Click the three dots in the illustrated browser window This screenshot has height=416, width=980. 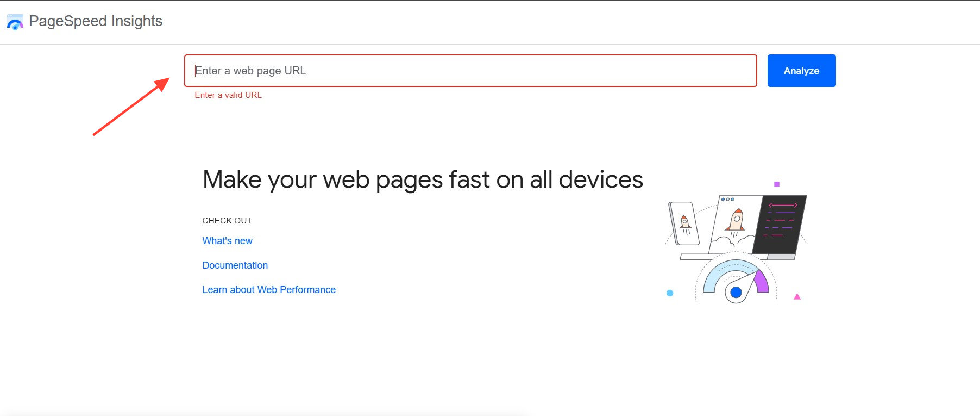tap(728, 200)
